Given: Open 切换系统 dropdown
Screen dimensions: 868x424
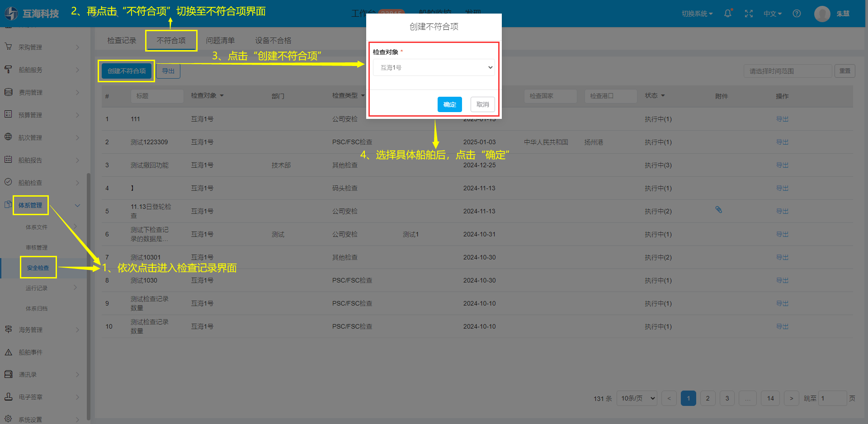Looking at the screenshot, I should [697, 14].
